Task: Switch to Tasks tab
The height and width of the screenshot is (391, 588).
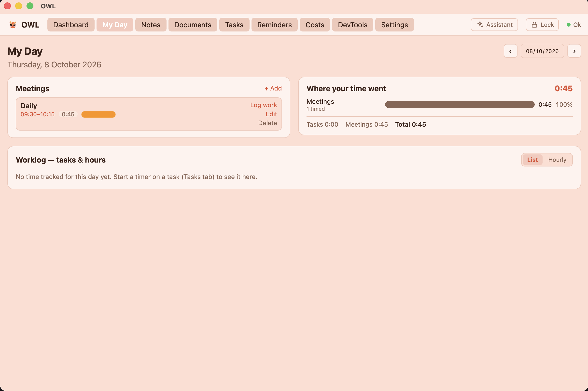Action: 234,25
